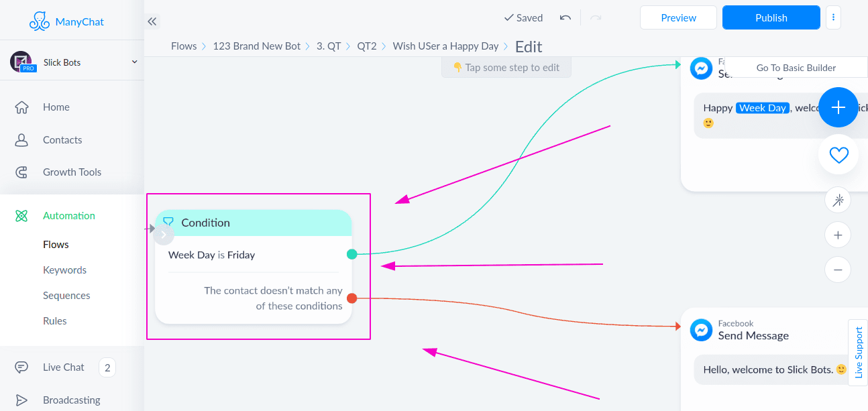Expand the Slick Bots account dropdown
This screenshot has height=411, width=868.
pos(134,62)
